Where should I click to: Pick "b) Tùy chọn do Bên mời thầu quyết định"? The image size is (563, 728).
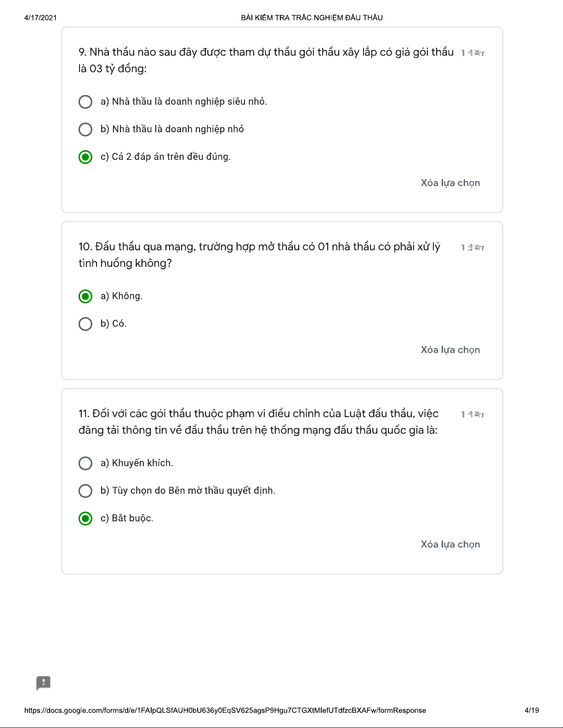coord(85,491)
